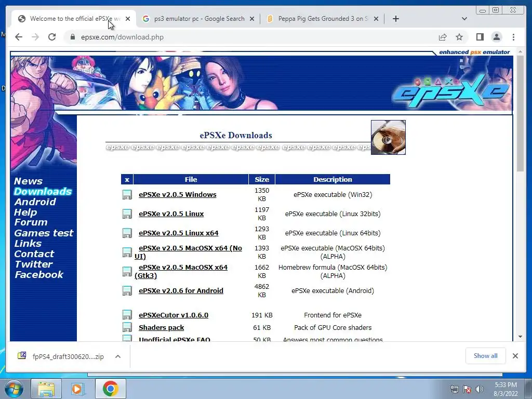Switch to the Peppa Pig Gets Grounded tab
This screenshot has height=399, width=532.
[x=322, y=19]
